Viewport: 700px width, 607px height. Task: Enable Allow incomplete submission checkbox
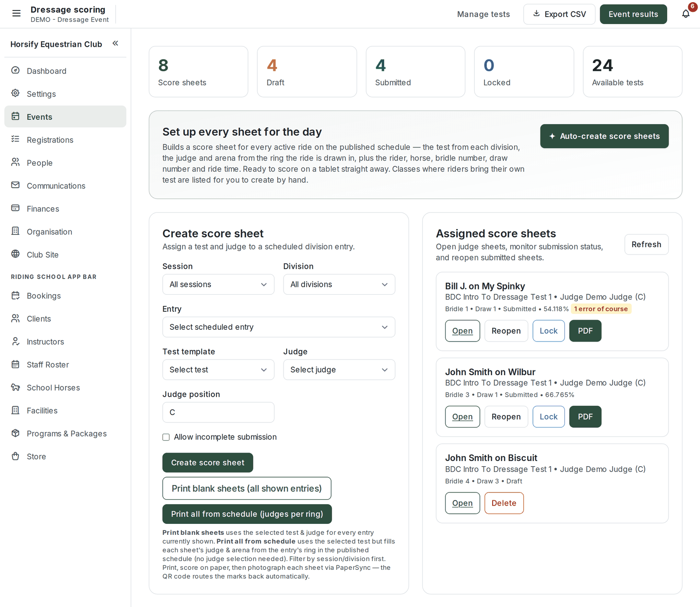[166, 437]
